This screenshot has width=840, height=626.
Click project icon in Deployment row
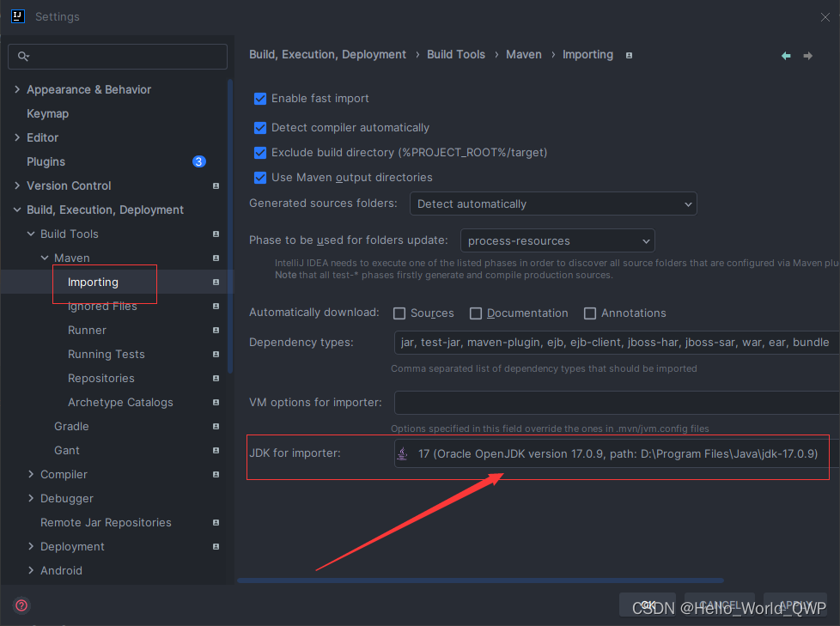[x=216, y=547]
